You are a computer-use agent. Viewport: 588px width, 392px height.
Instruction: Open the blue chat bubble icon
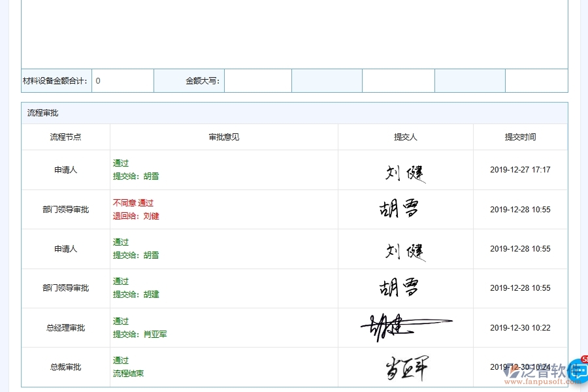click(576, 370)
